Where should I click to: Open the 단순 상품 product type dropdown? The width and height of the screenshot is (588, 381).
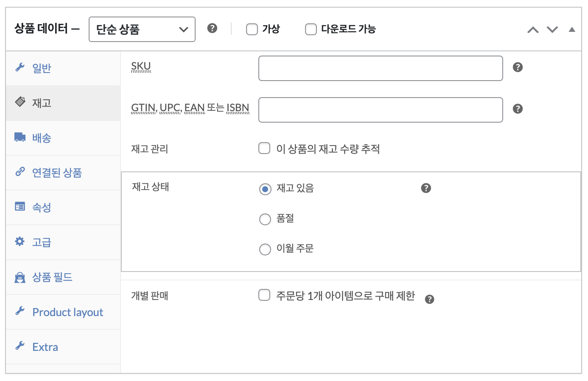(x=142, y=29)
